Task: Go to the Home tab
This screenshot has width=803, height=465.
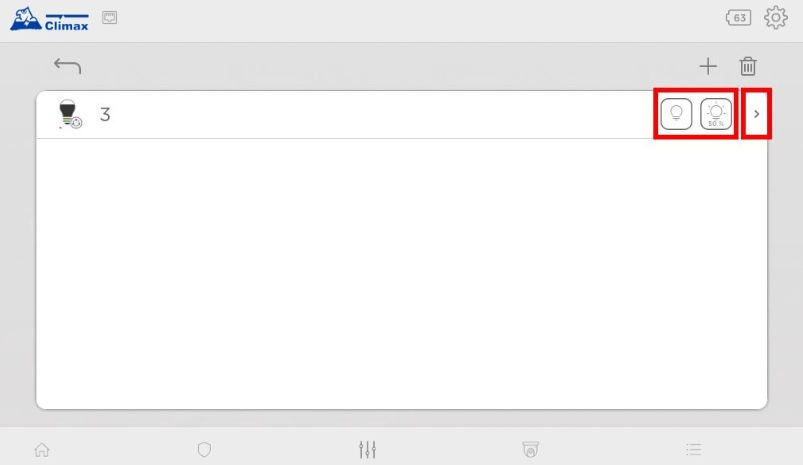Action: tap(42, 450)
